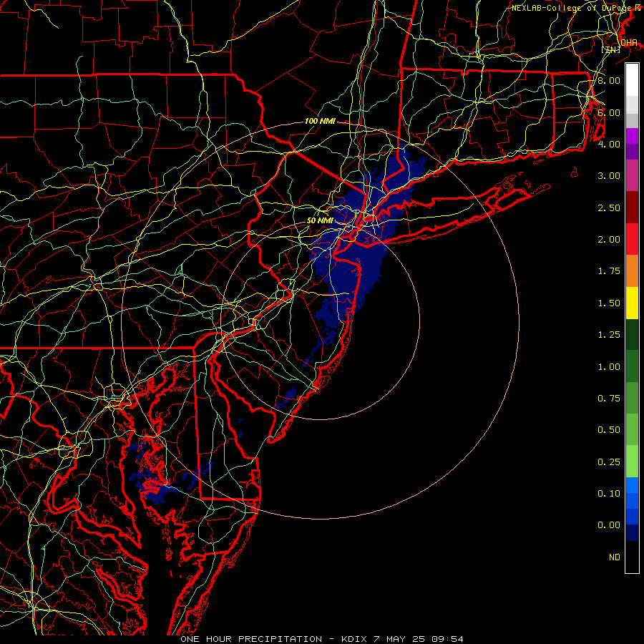Click the 0.25 legend value
Viewport: 644px width, 644px height.
coord(609,462)
